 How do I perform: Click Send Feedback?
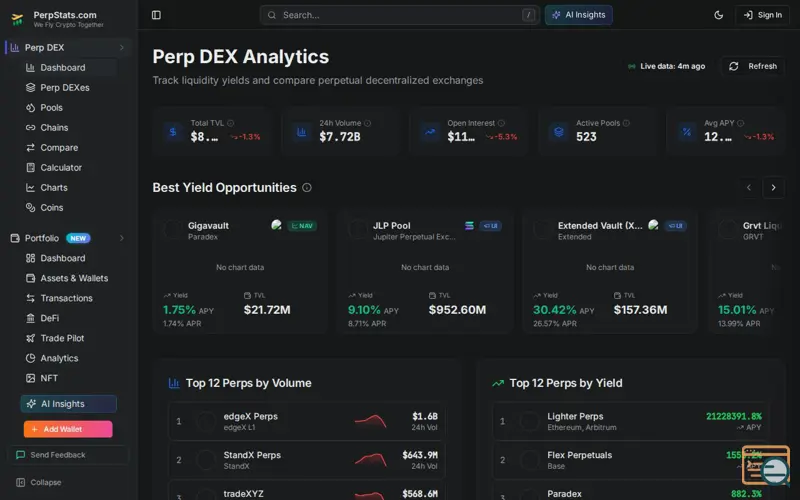pyautogui.click(x=68, y=455)
